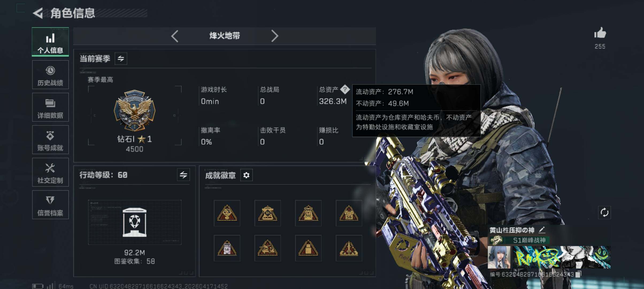Open 社交定制 section

tap(50, 172)
